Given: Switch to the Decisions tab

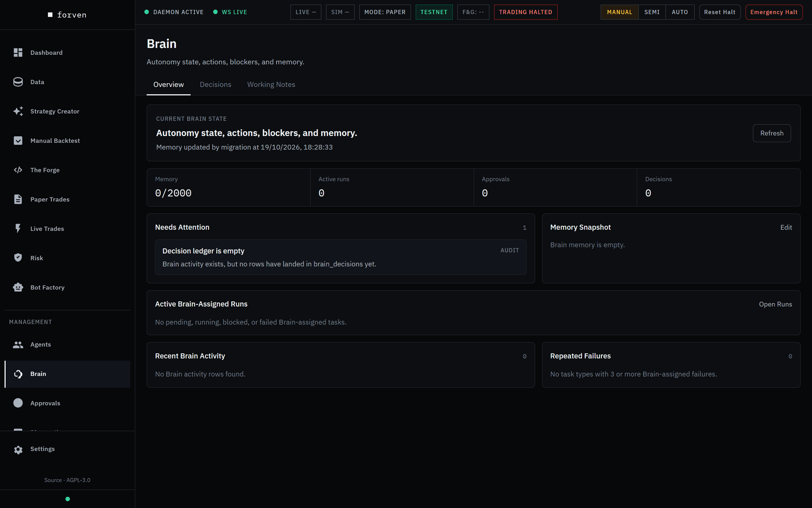Looking at the screenshot, I should (x=215, y=84).
